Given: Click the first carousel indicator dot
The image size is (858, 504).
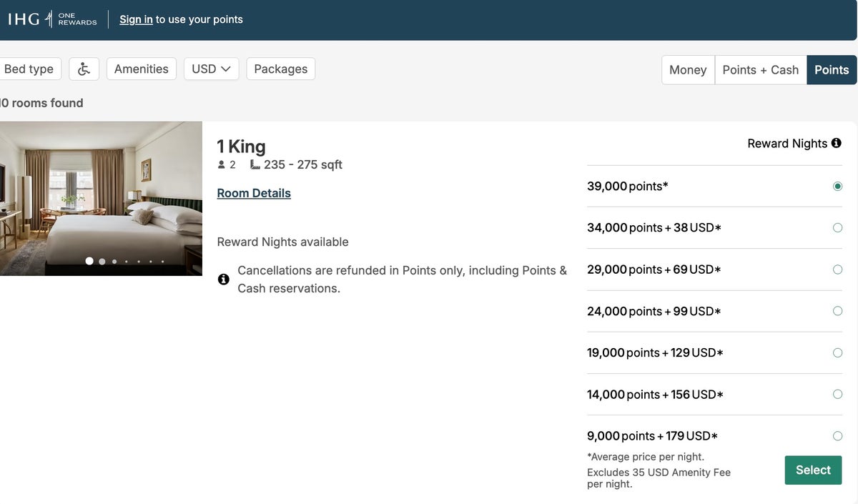Looking at the screenshot, I should click(x=89, y=261).
